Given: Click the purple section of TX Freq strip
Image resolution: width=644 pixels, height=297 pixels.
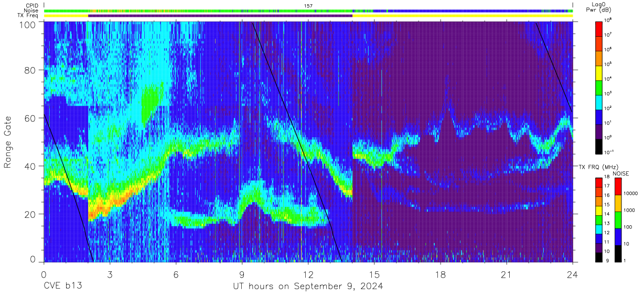Looking at the screenshot, I should point(220,16).
